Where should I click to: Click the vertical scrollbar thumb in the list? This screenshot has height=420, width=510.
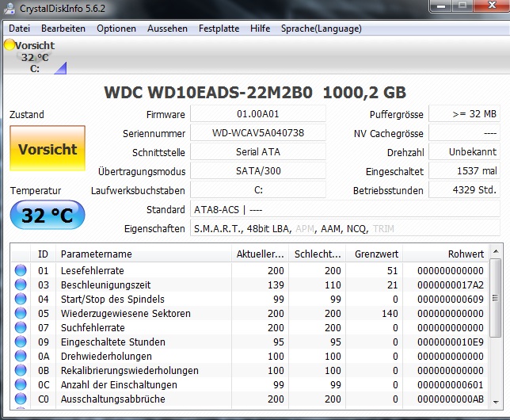click(x=496, y=298)
